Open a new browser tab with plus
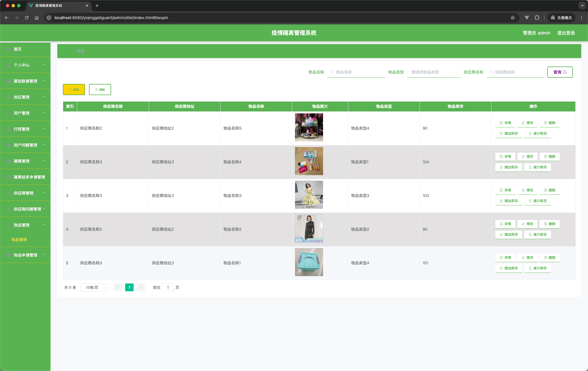588x371 pixels. (97, 6)
